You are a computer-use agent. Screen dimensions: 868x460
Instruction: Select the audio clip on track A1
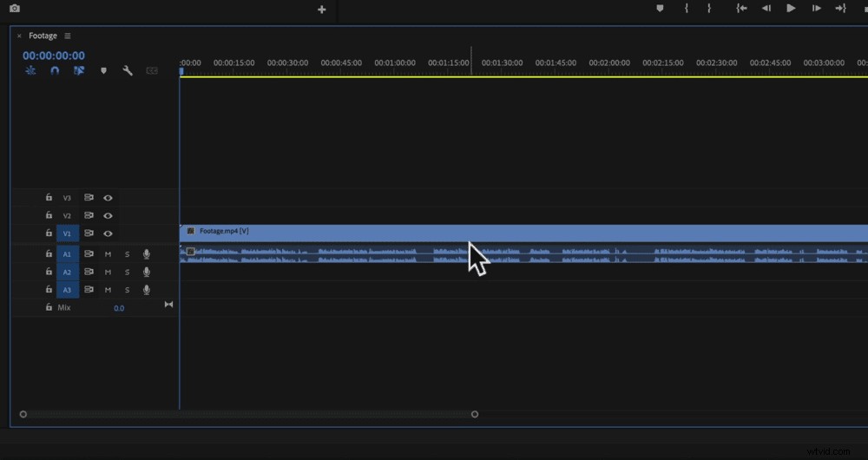(x=523, y=254)
